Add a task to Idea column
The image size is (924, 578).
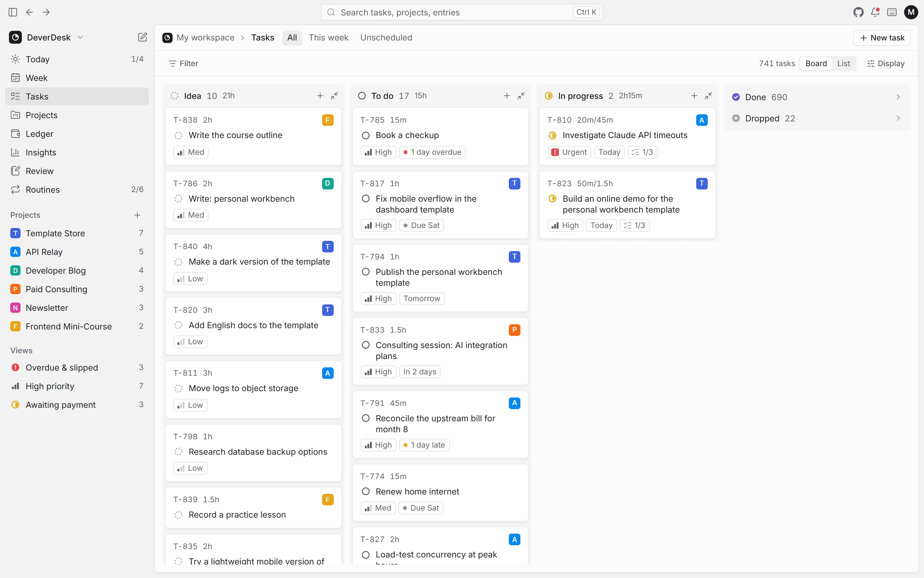click(x=320, y=96)
